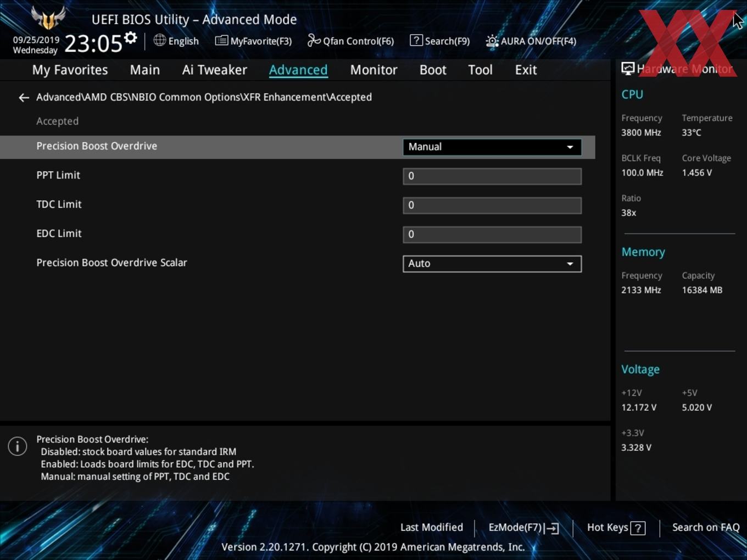Switch to EzMode(F7)
This screenshot has width=747, height=560.
[523, 528]
